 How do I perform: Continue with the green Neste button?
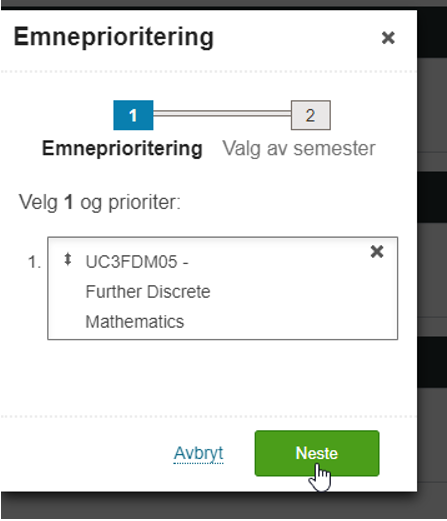coord(317,453)
